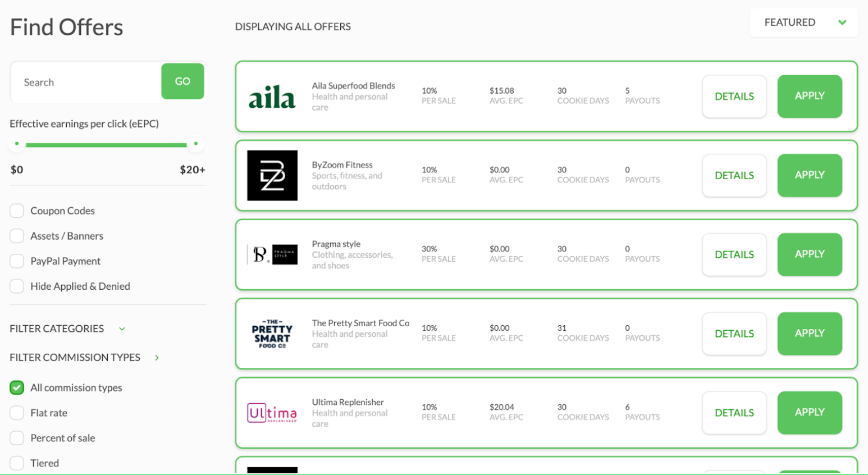Click the Pragma style logo
Screen dimensions: 868x475
pyautogui.click(x=272, y=254)
